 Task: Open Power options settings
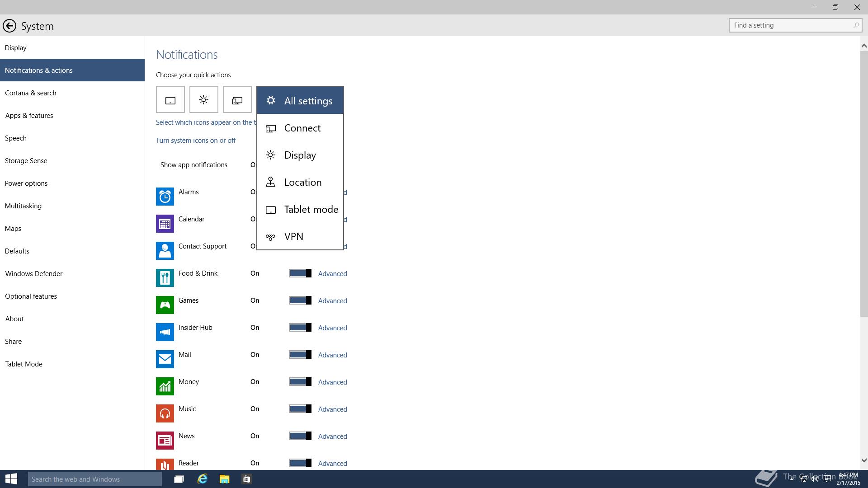tap(72, 183)
